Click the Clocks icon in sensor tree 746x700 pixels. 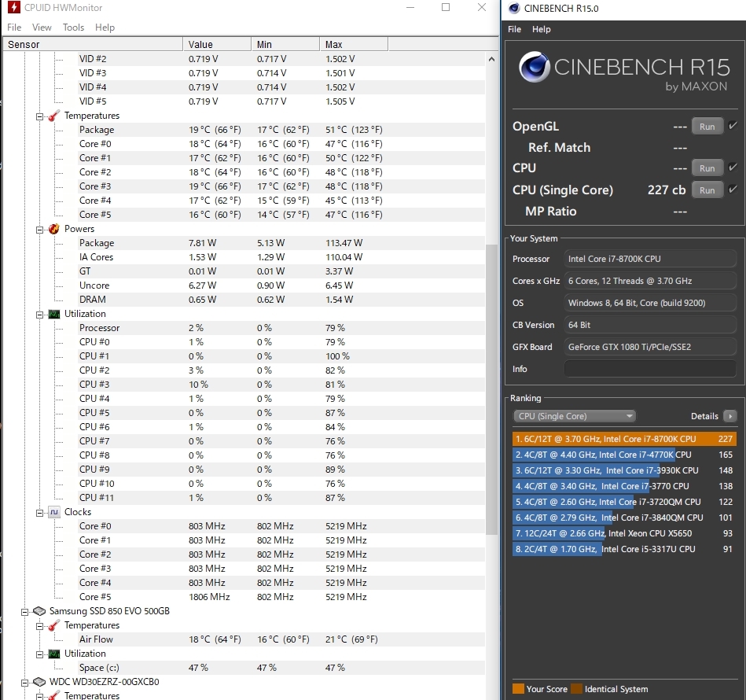click(53, 512)
